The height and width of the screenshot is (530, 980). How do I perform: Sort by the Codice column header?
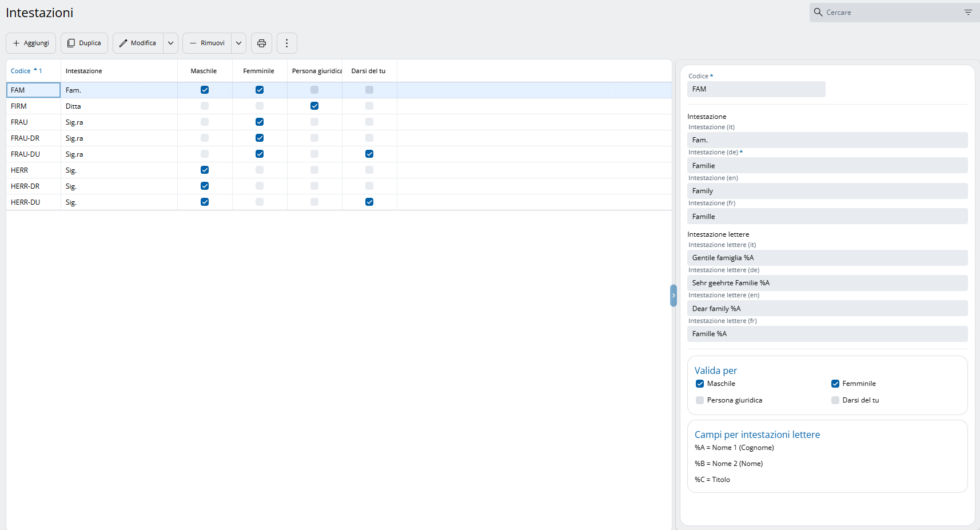click(x=21, y=71)
